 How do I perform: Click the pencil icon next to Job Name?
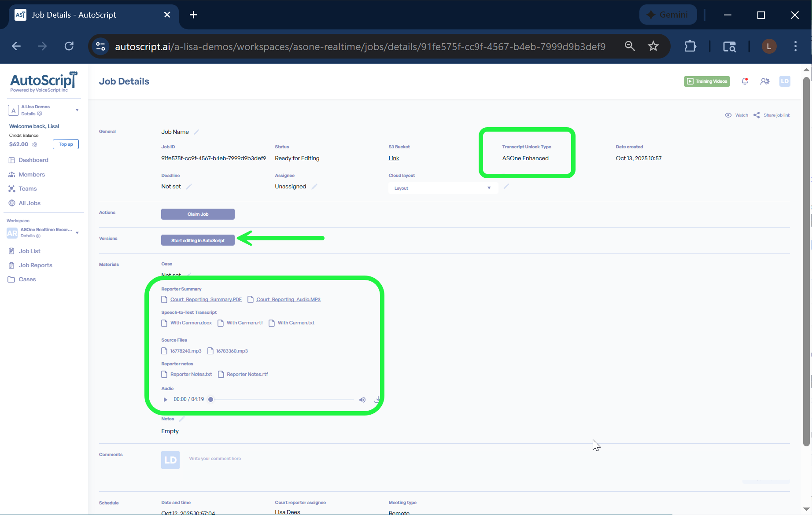196,132
